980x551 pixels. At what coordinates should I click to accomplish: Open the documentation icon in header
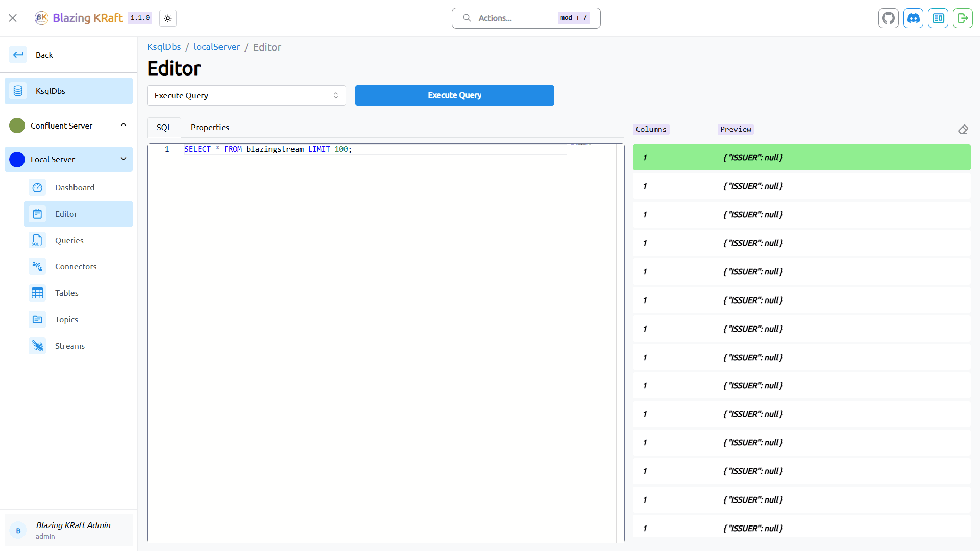point(938,18)
